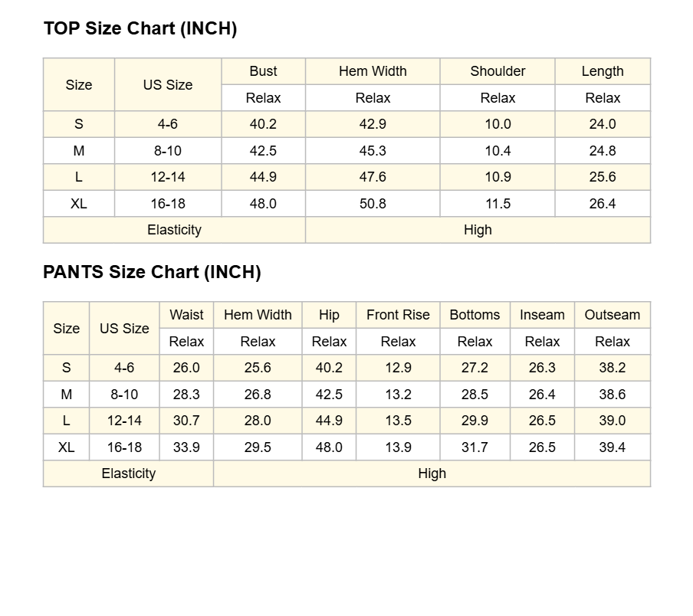The image size is (693, 616).
Task: Select the top chart size M cell
Action: tap(79, 151)
